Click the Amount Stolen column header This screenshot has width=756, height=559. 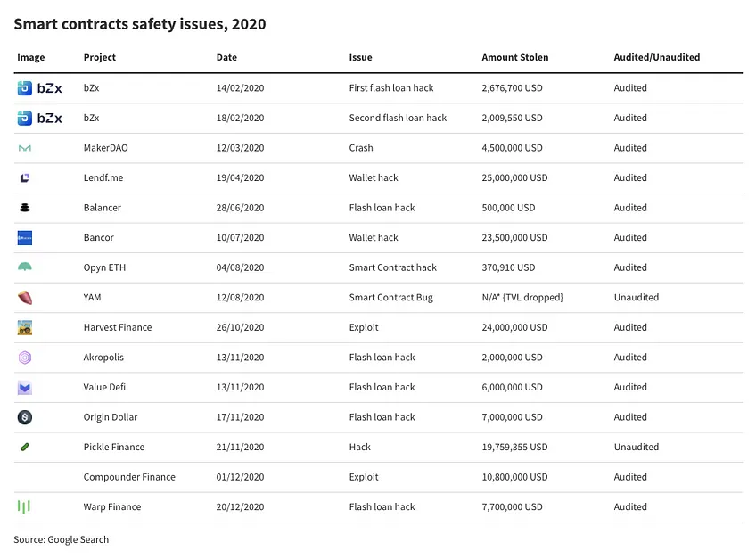[x=515, y=57]
